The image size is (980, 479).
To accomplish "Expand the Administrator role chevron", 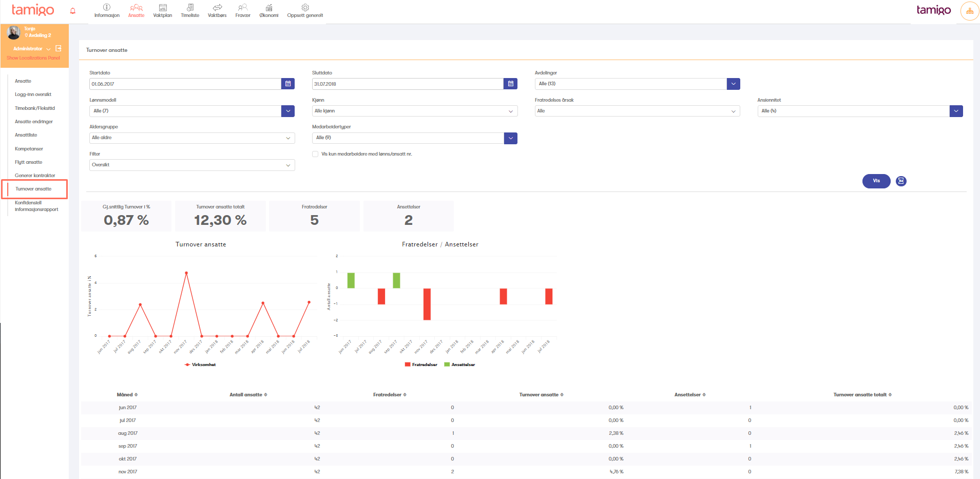I will pyautogui.click(x=49, y=49).
